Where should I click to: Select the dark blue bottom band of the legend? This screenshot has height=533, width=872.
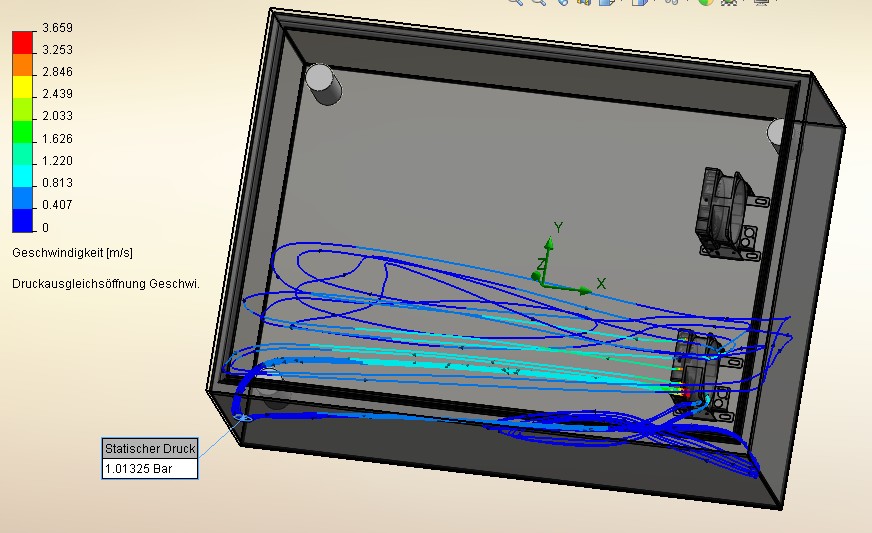[23, 220]
